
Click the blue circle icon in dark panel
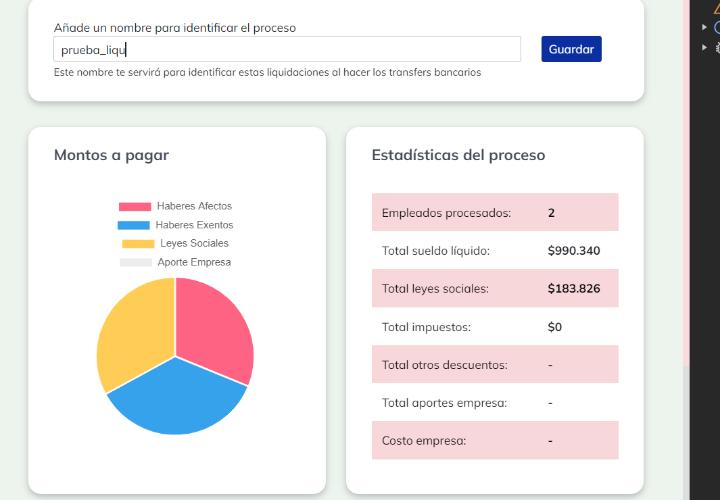coord(716,27)
